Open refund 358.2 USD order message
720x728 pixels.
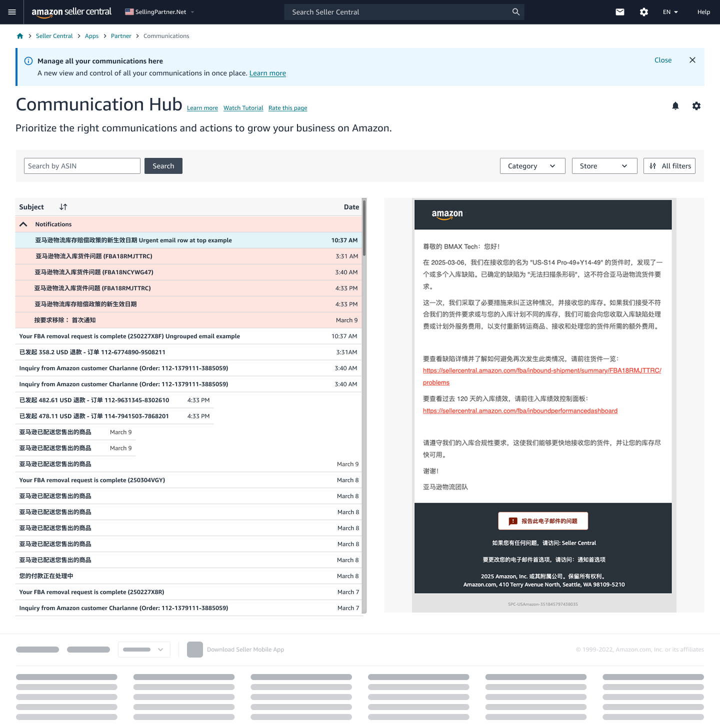(x=188, y=352)
